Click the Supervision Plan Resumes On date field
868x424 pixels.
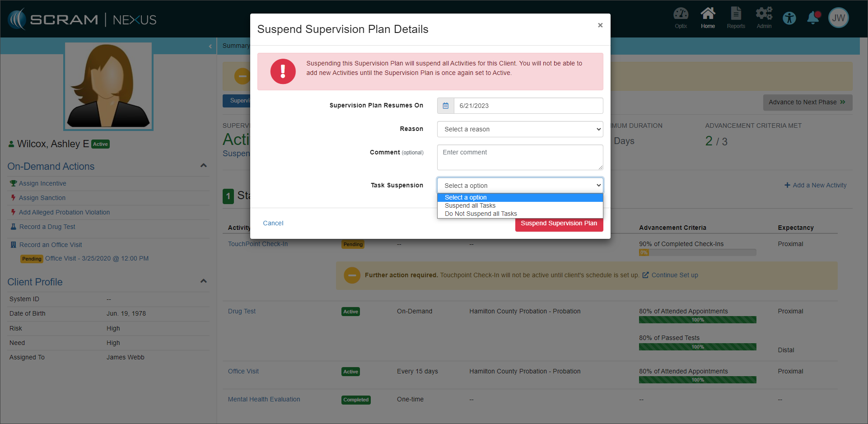(528, 106)
